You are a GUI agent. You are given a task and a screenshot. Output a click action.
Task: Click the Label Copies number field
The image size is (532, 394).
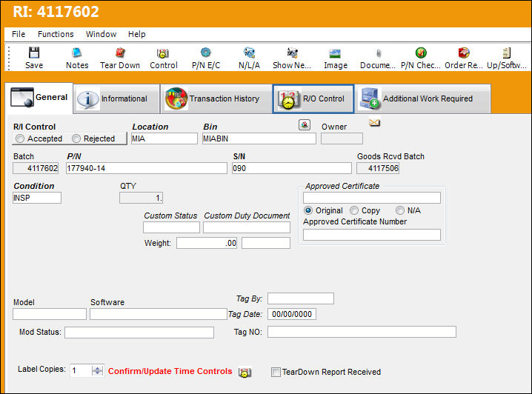81,370
